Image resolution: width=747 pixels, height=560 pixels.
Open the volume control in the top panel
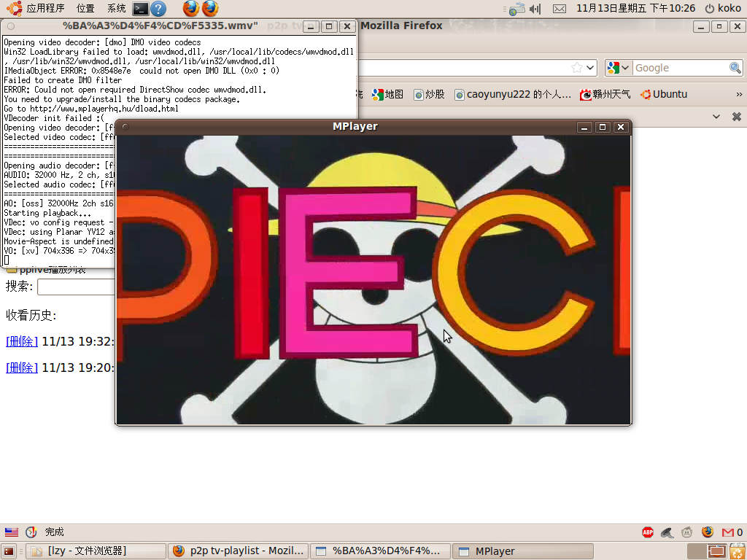(x=535, y=9)
